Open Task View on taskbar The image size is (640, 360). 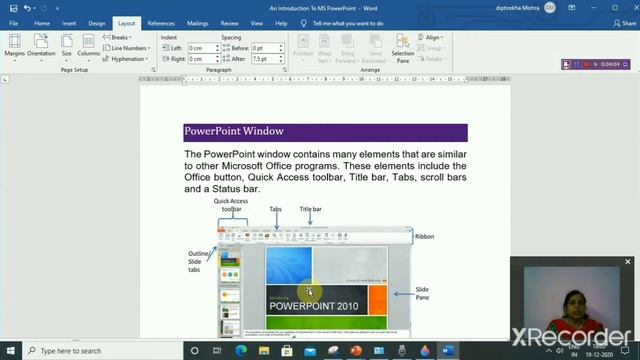click(217, 351)
